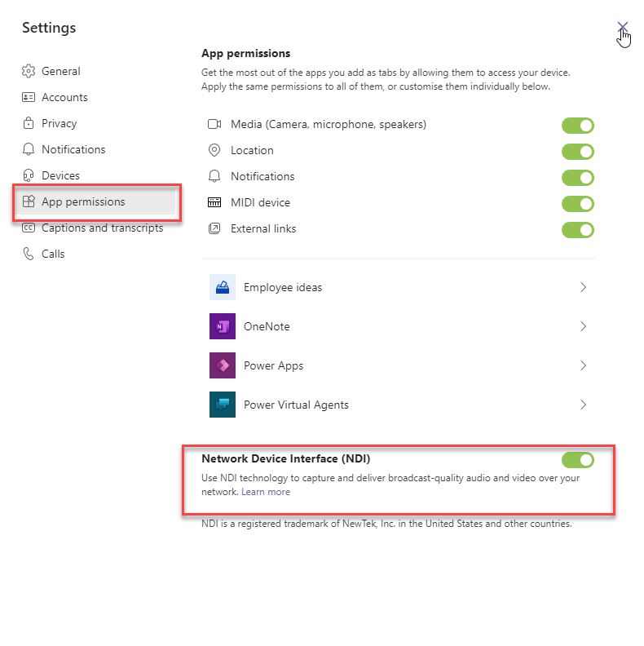Screen dimensions: 644x646
Task: Click the General gear icon
Action: (29, 71)
